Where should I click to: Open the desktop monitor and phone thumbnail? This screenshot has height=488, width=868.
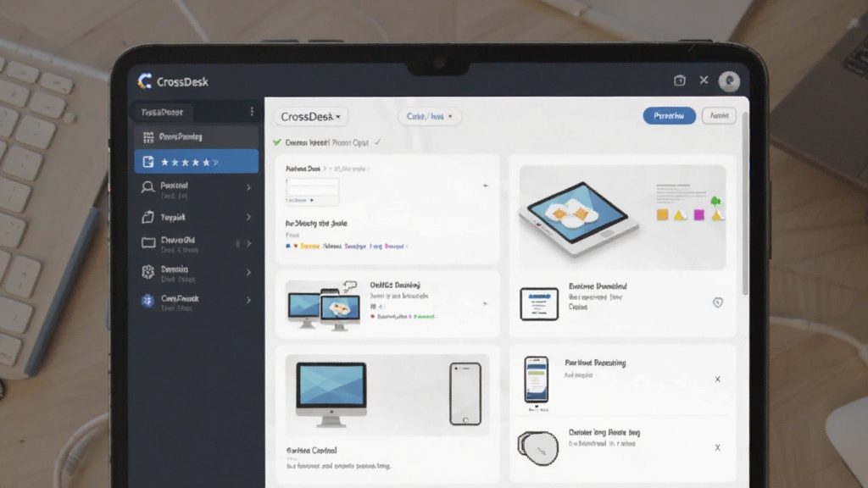[x=387, y=395]
